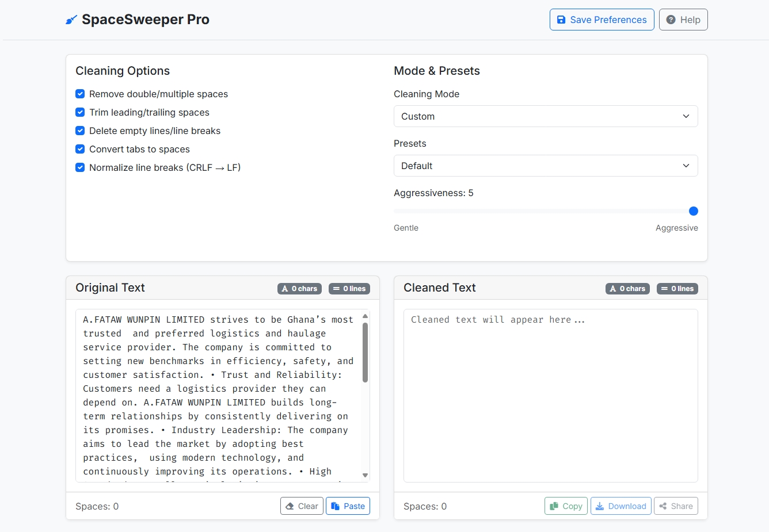This screenshot has width=769, height=532.
Task: Click the Cleaning Options heading
Action: point(123,71)
